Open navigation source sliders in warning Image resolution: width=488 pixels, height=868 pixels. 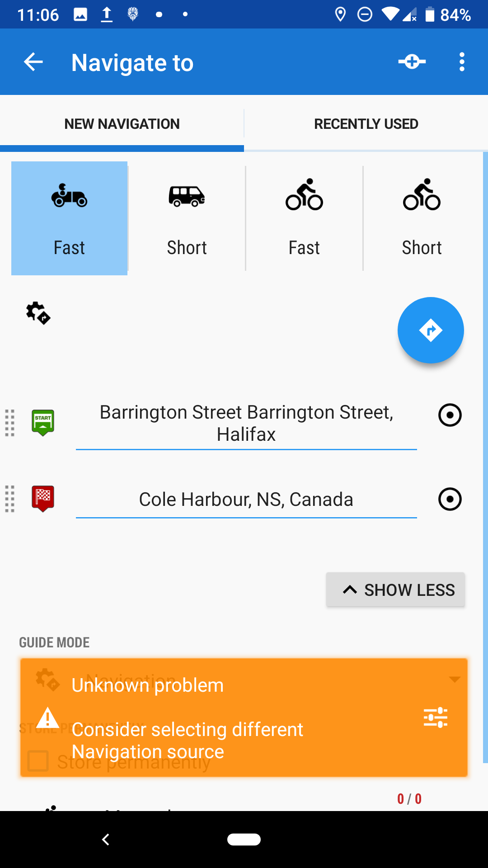point(435,717)
